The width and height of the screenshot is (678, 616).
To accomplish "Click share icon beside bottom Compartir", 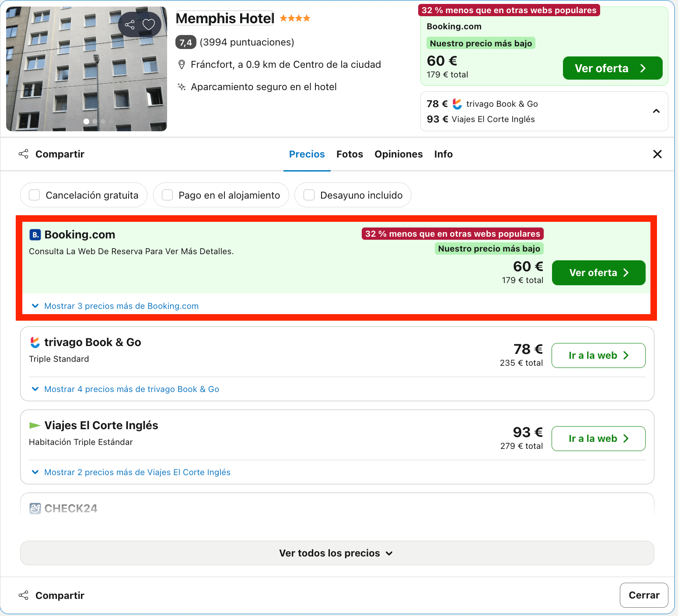I will pyautogui.click(x=24, y=595).
